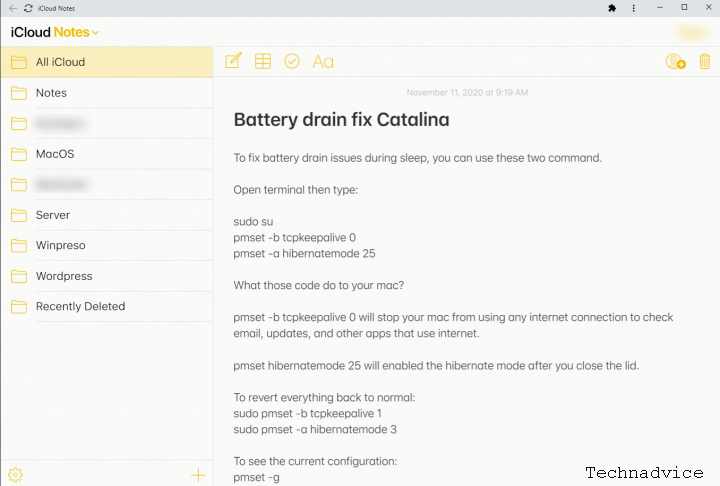Screen dimensions: 720x486
Task: Open settings gear in sidebar footer
Action: pos(16,475)
